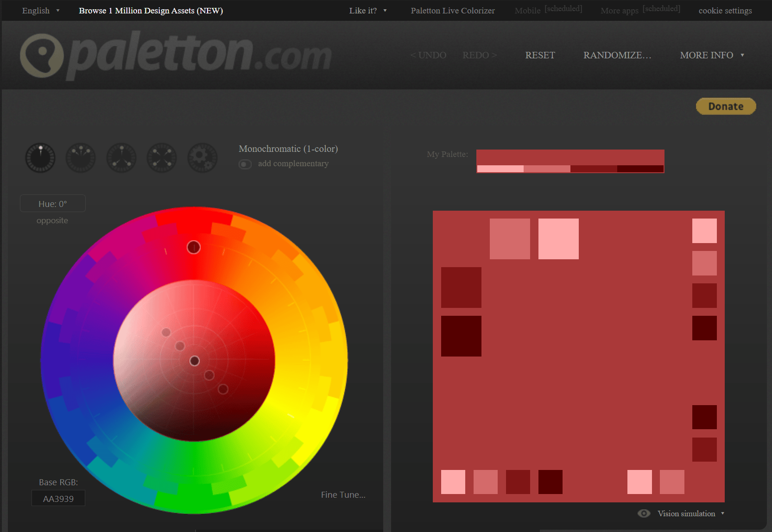Click the hue handle on the color wheel

194,247
